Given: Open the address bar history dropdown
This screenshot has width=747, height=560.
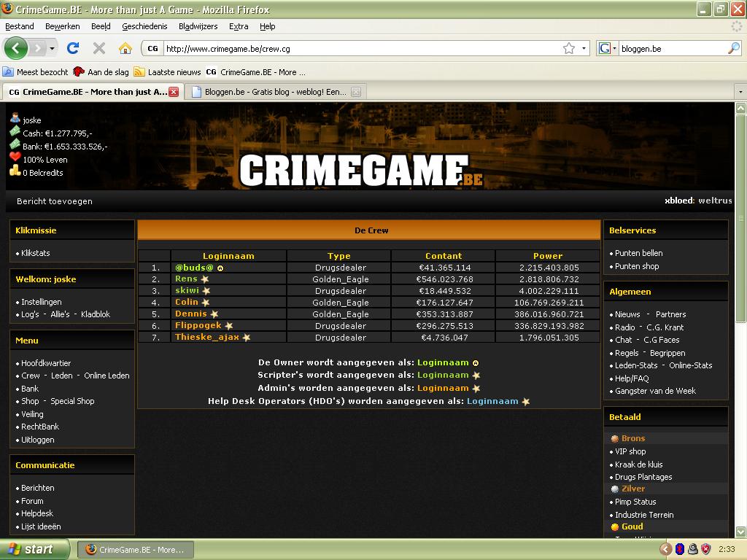Looking at the screenshot, I should 584,49.
